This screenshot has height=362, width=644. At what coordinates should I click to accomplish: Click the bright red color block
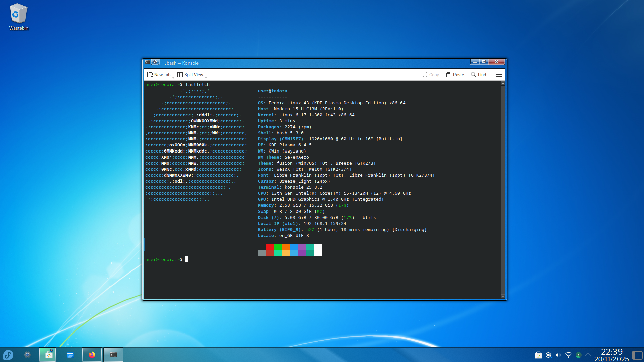(270, 247)
